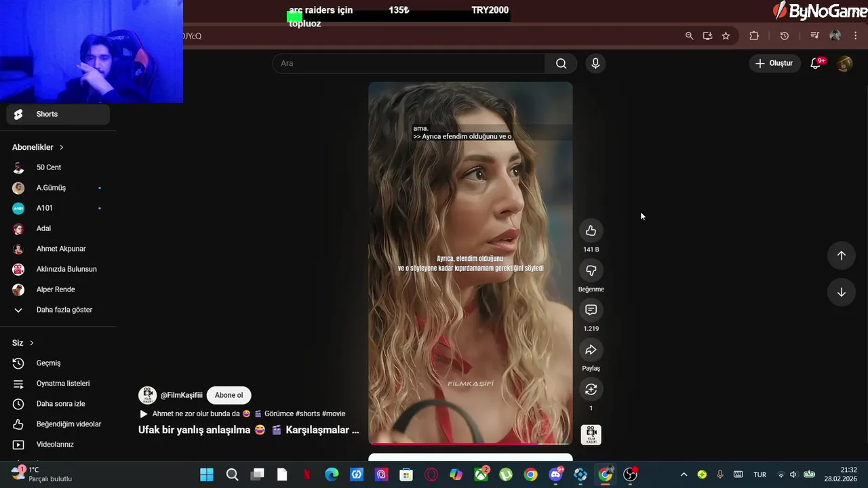The width and height of the screenshot is (868, 488).
Task: Activate voice search microphone
Action: tap(595, 63)
